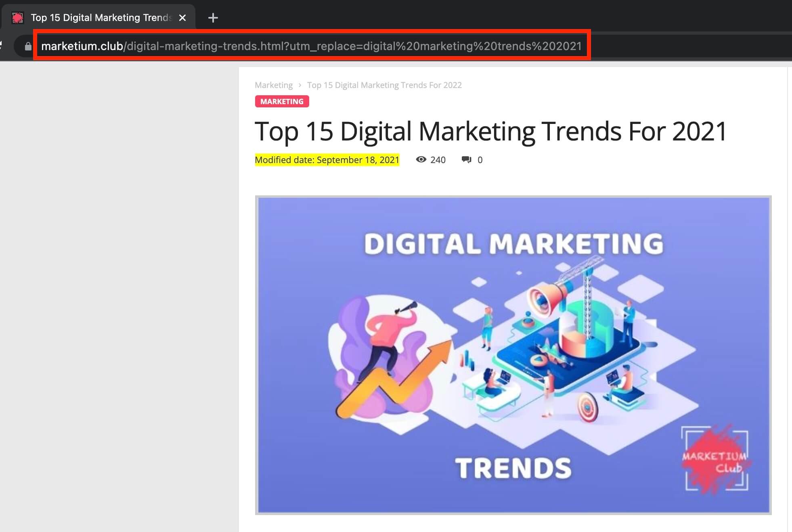This screenshot has width=792, height=532.
Task: Click the view count number 240
Action: (438, 159)
